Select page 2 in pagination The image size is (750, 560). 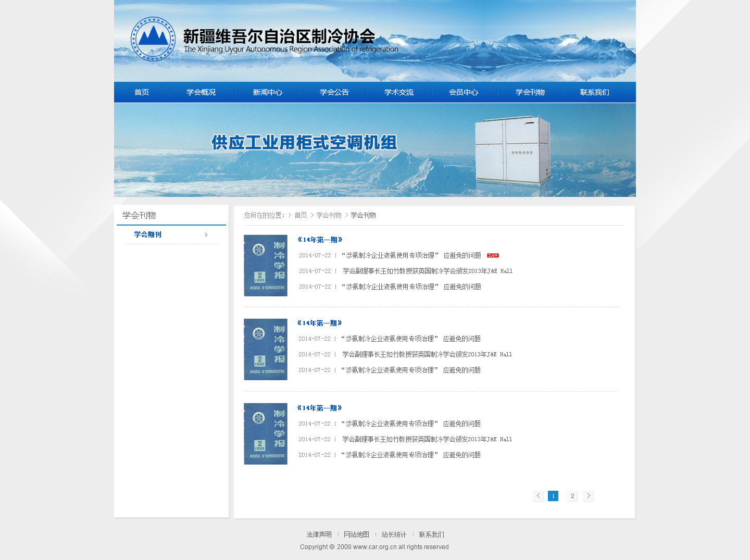(572, 496)
